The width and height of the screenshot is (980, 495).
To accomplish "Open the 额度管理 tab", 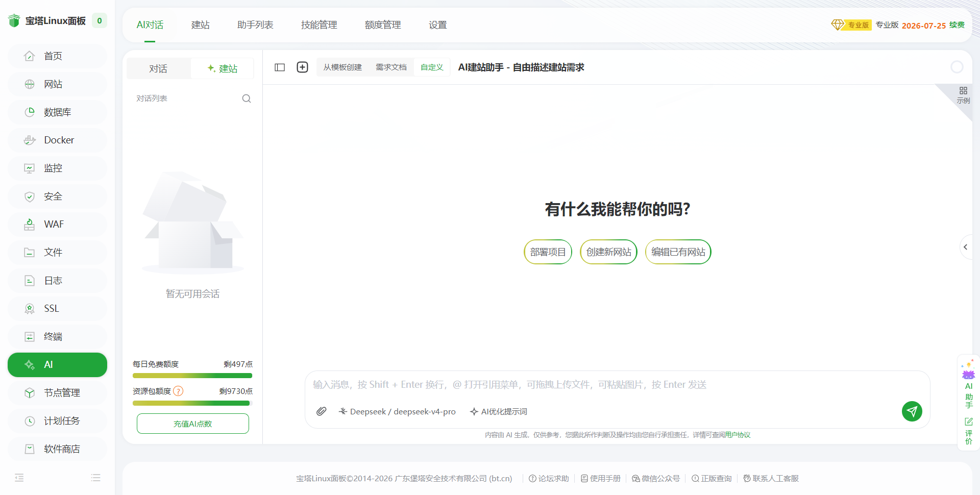I will (383, 25).
